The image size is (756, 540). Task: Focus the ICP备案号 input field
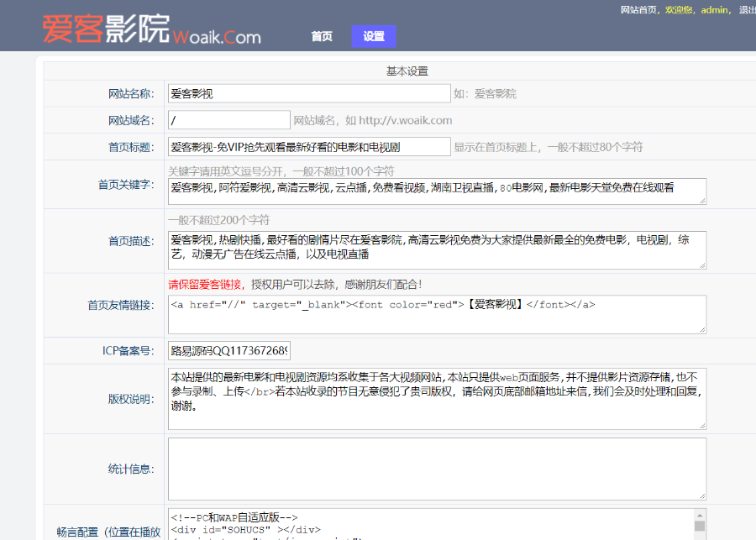click(x=229, y=350)
